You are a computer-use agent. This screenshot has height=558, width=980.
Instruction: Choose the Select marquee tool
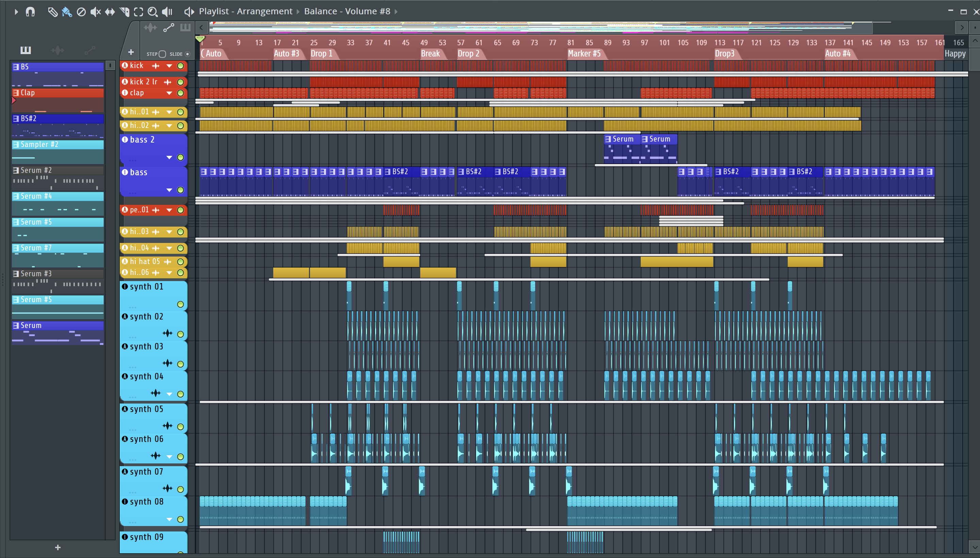[139, 12]
